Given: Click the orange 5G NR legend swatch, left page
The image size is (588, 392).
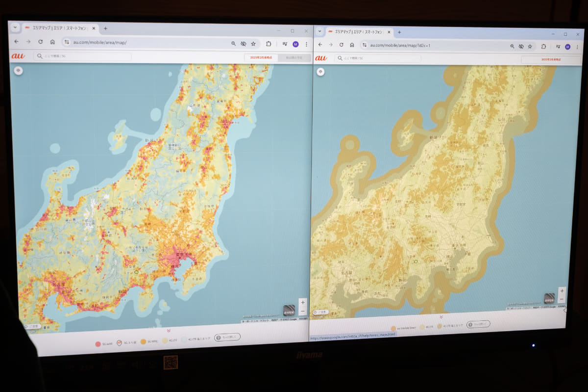Looking at the screenshot, I should point(144,341).
